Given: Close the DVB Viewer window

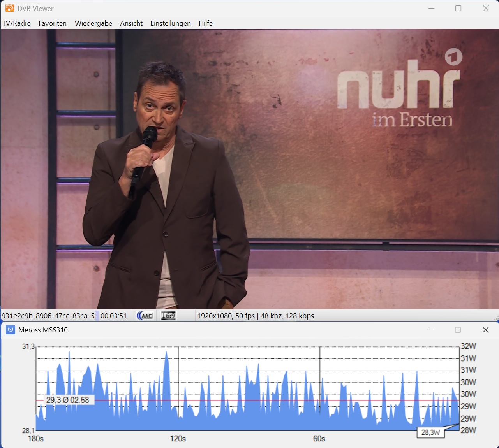Looking at the screenshot, I should pos(486,8).
